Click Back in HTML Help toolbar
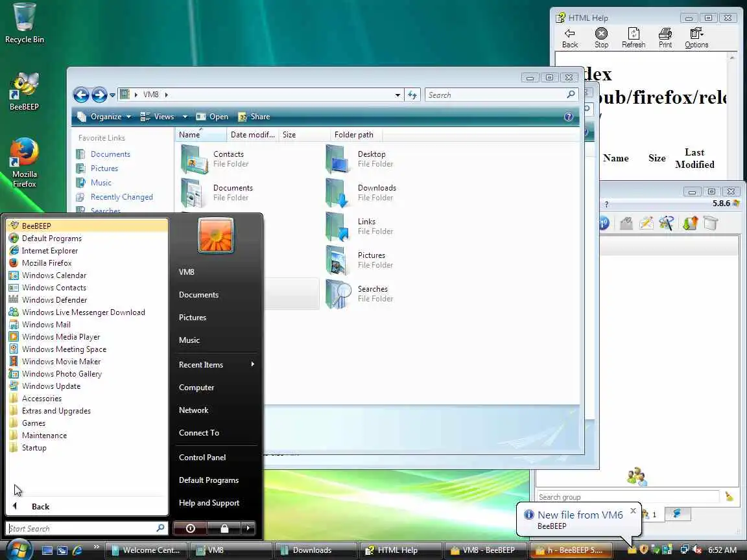Image resolution: width=747 pixels, height=560 pixels. coord(570,38)
